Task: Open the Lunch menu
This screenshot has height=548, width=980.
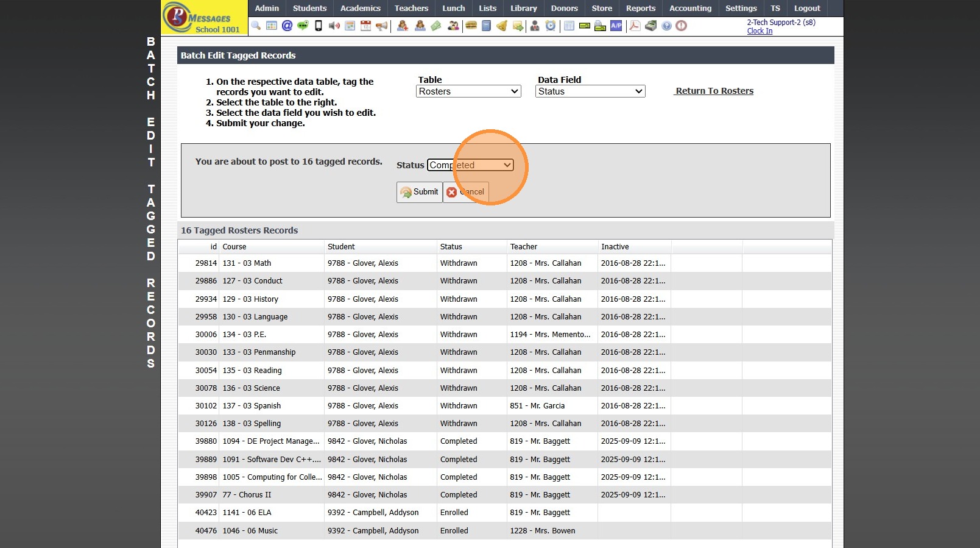Action: point(453,9)
